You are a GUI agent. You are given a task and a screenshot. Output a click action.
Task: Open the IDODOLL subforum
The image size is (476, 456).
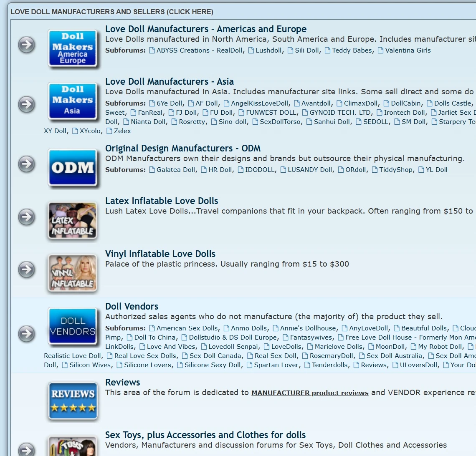point(260,170)
